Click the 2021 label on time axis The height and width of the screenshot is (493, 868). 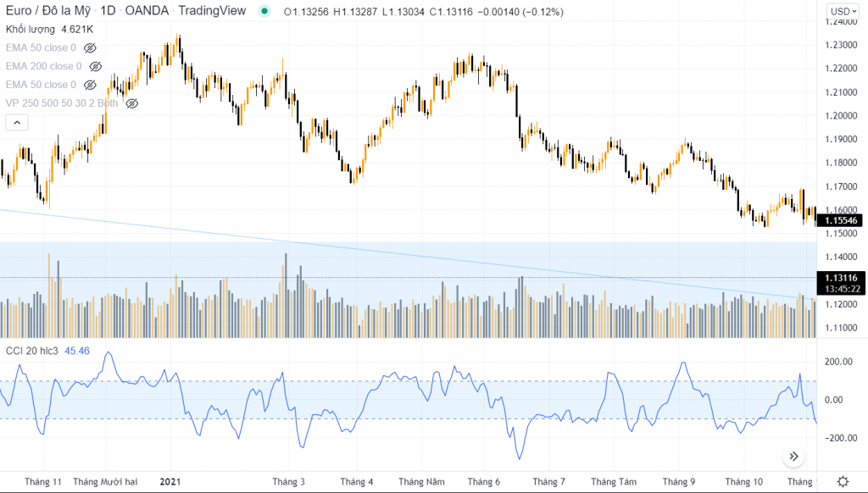[170, 481]
